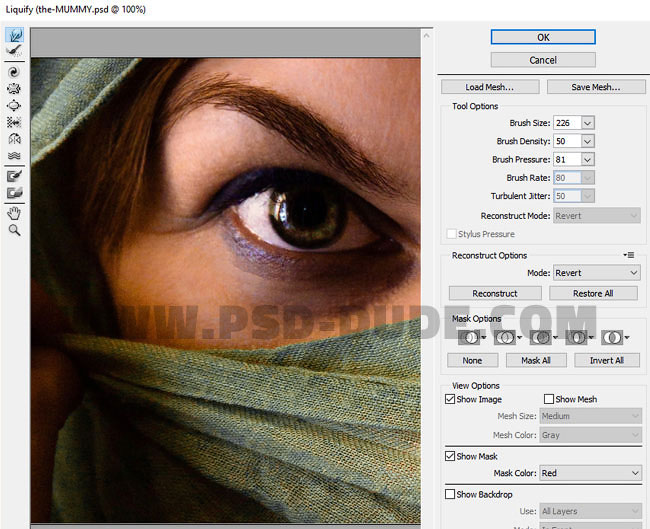The image size is (650, 529).
Task: Enable the Show Backdrop checkbox
Action: 450,494
